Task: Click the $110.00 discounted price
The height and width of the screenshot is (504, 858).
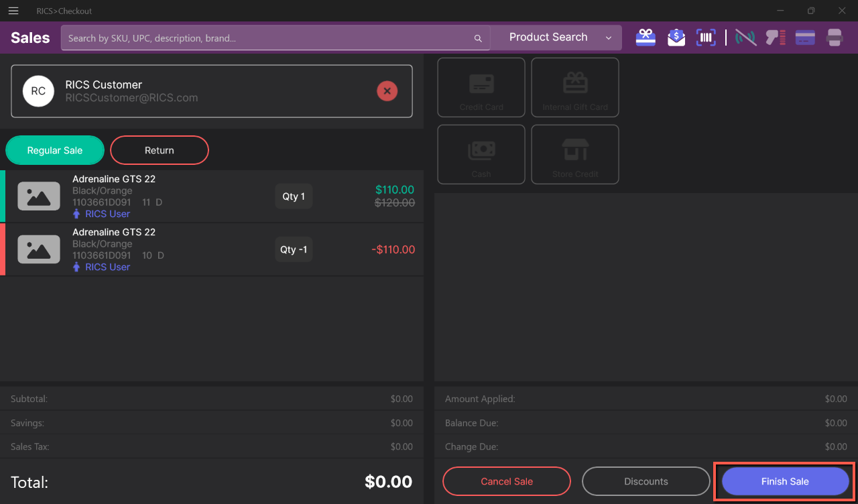Action: pos(395,190)
